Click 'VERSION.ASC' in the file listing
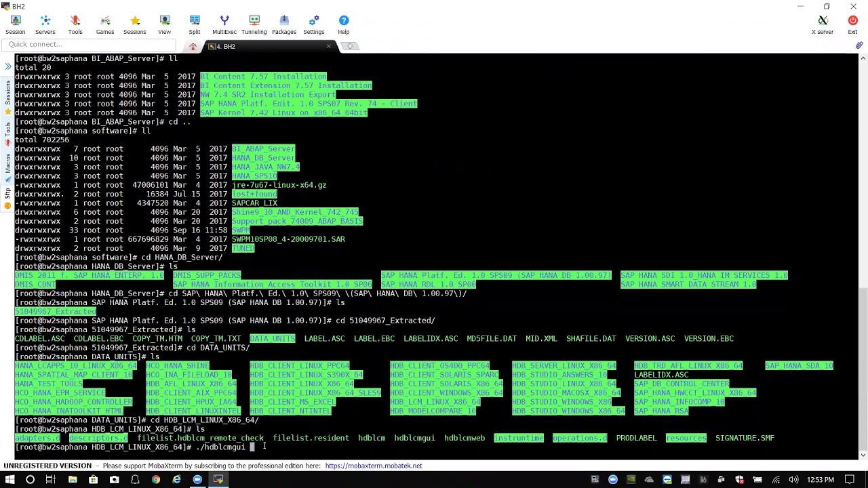The width and height of the screenshot is (868, 488). coord(650,339)
